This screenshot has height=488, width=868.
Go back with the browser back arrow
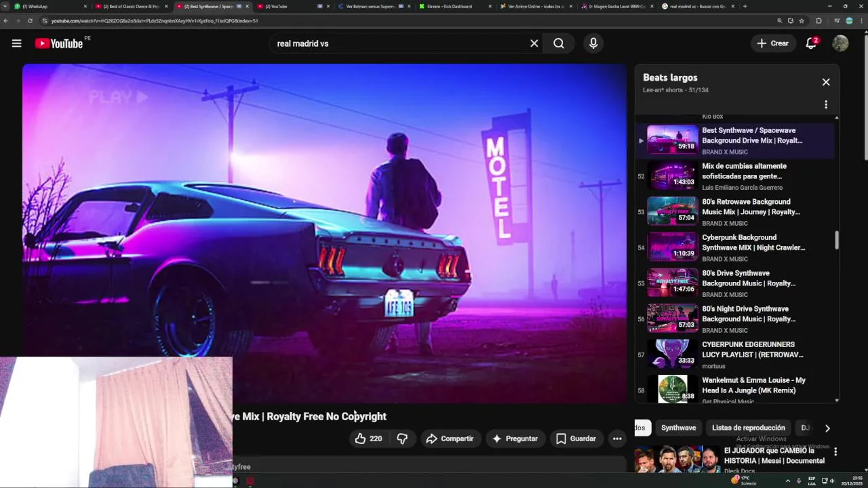[6, 21]
